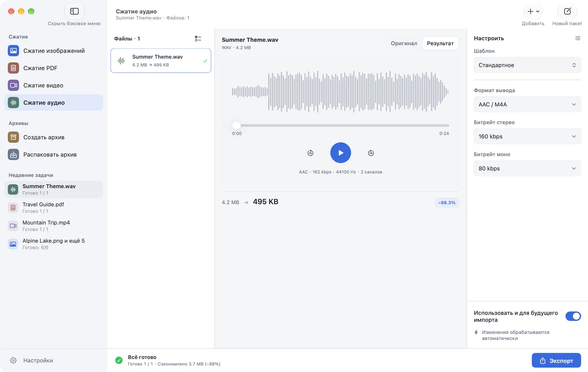The image size is (588, 372).
Task: Open the file list options icon
Action: point(198,39)
